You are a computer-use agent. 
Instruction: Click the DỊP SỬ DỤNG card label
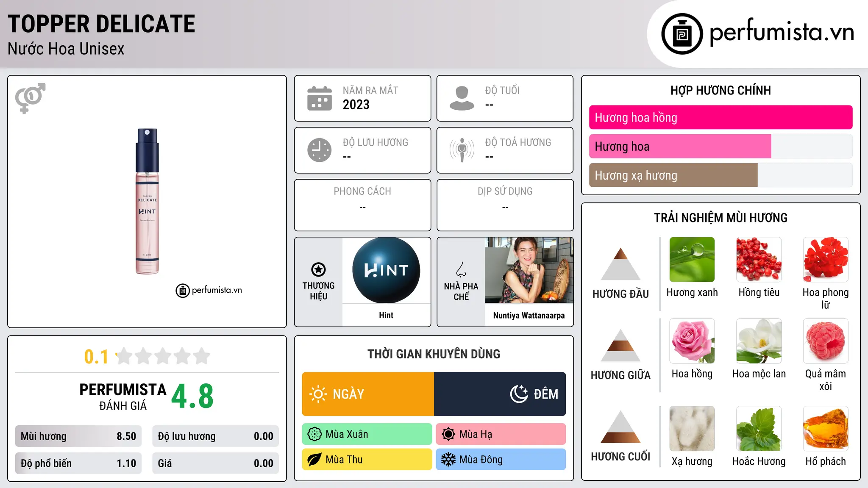[505, 191]
